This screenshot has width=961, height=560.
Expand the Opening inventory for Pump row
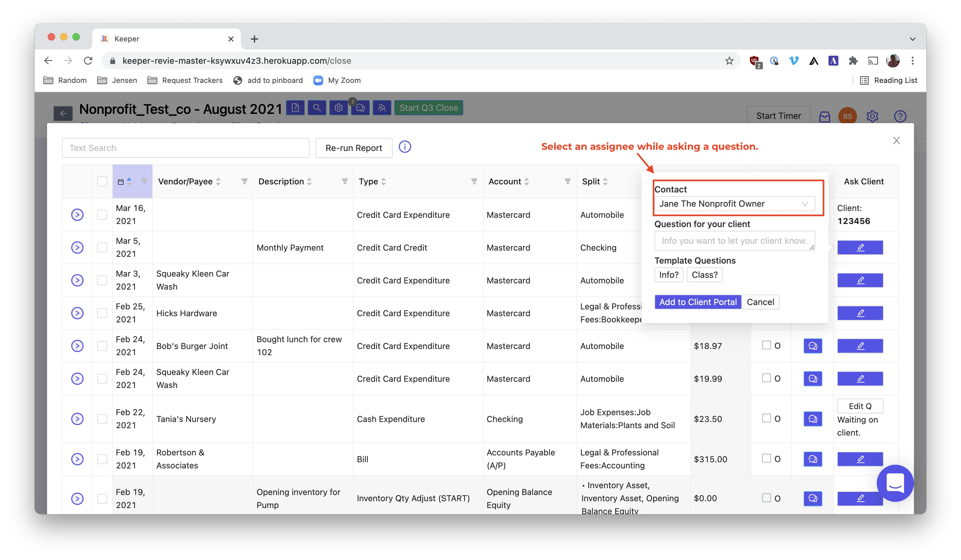point(77,498)
